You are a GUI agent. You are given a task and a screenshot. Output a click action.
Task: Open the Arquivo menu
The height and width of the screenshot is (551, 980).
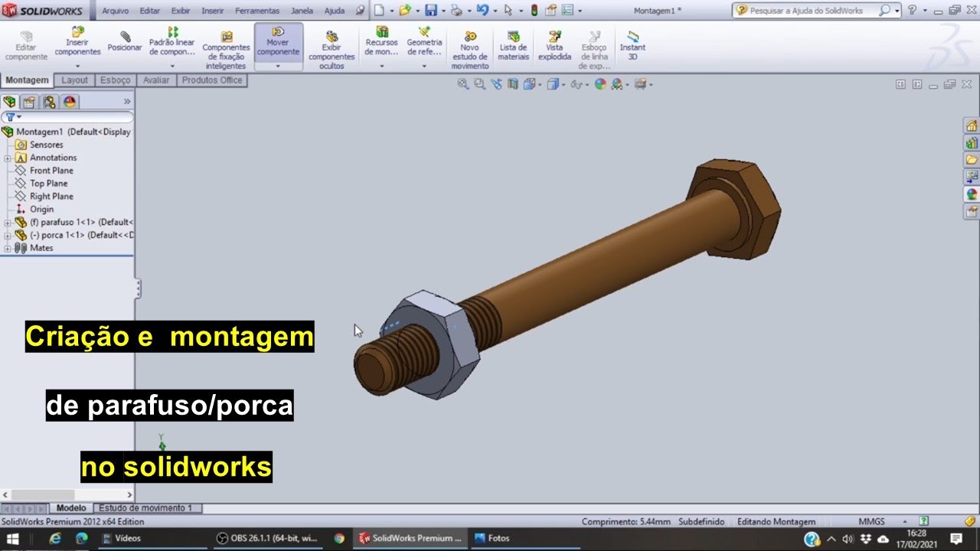[115, 11]
